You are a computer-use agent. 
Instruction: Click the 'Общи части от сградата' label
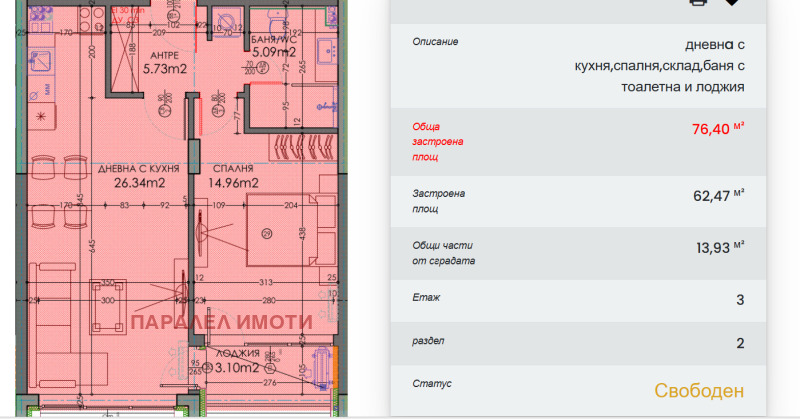pos(443,253)
